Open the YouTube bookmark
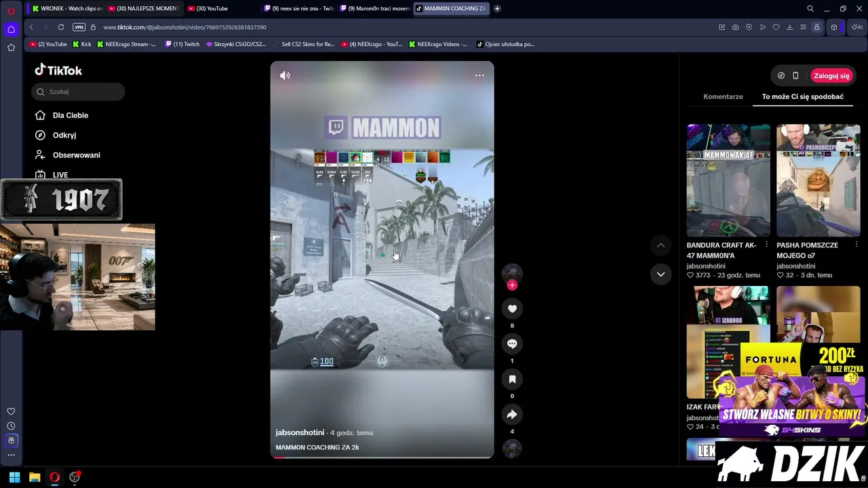 coord(48,44)
